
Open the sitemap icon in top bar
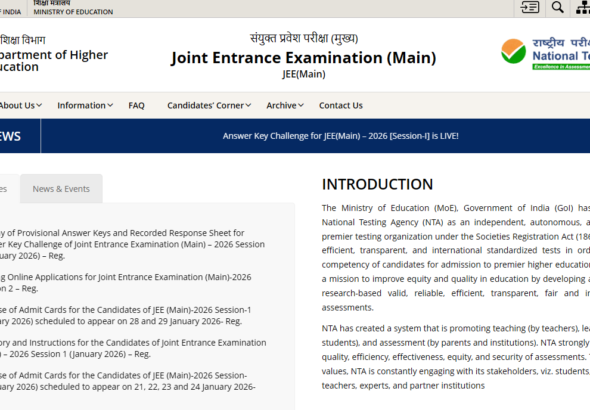(583, 7)
